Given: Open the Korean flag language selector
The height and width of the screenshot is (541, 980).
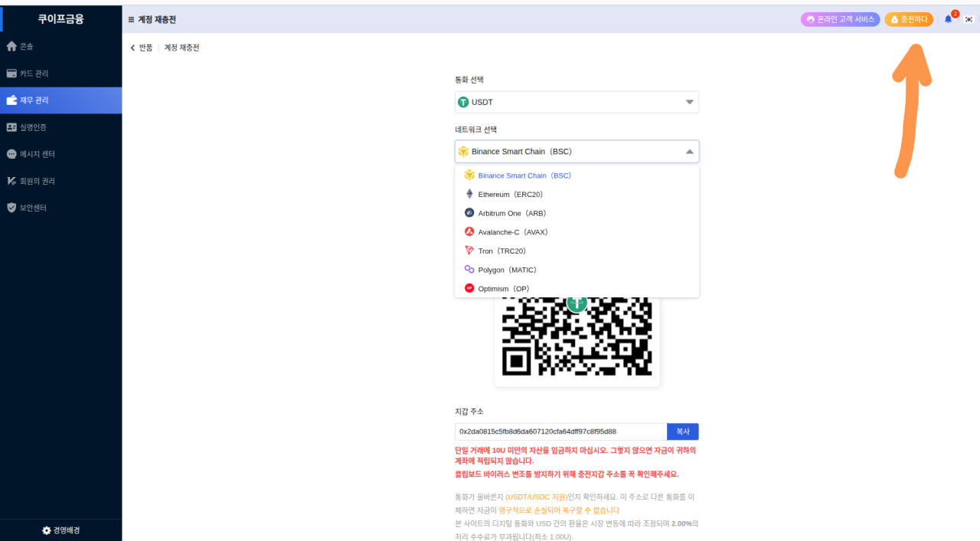Looking at the screenshot, I should (x=969, y=19).
